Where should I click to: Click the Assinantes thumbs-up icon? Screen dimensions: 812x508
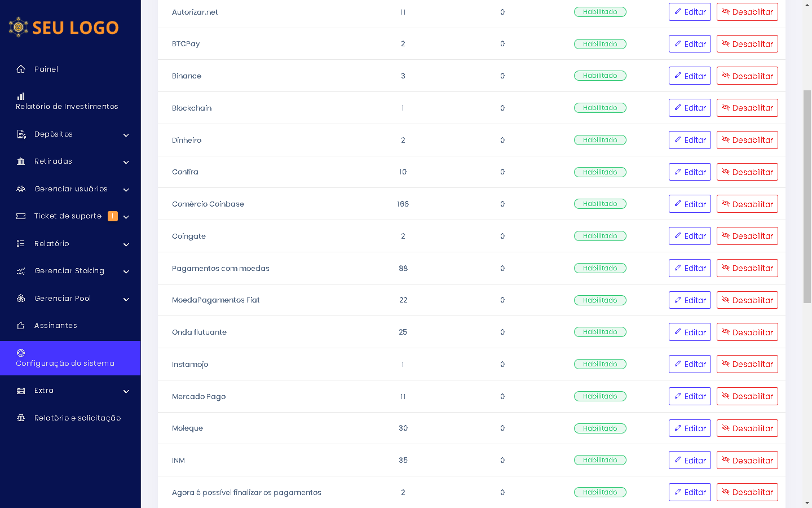click(x=21, y=326)
